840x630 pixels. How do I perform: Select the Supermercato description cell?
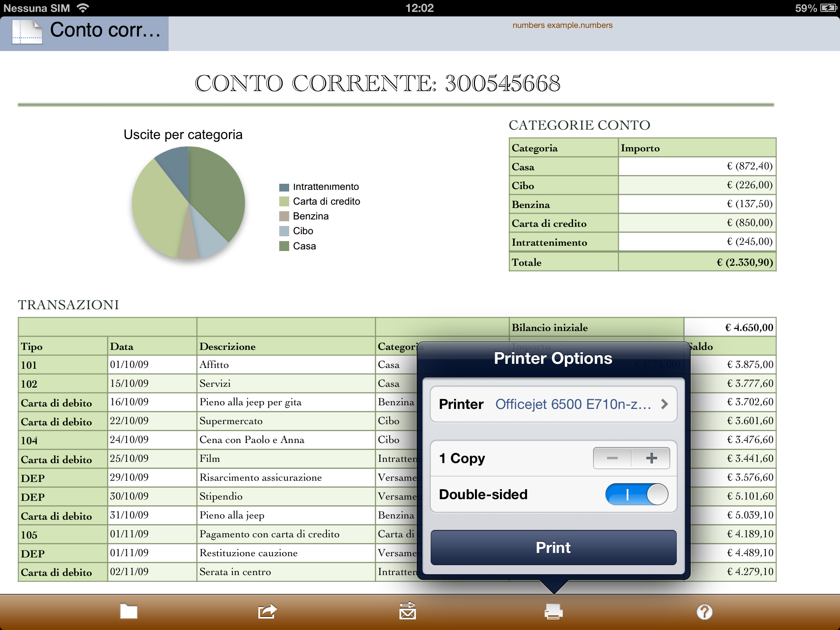click(286, 421)
